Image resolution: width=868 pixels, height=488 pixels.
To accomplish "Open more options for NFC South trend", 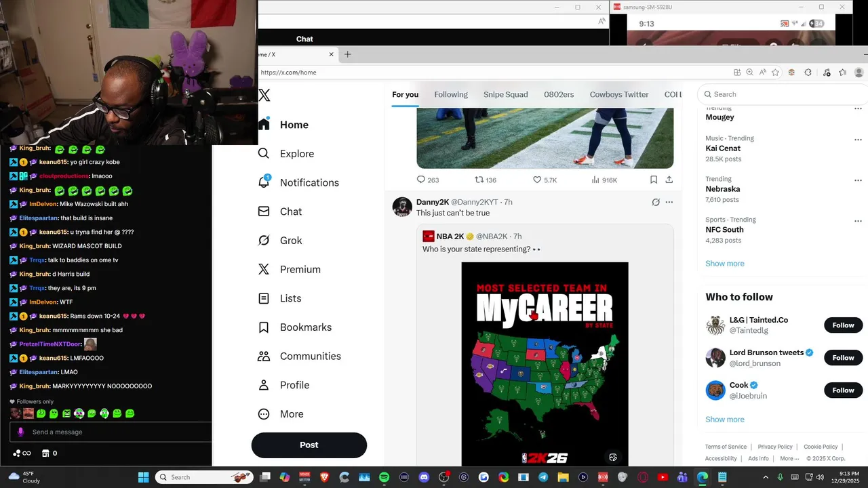I will (x=858, y=221).
